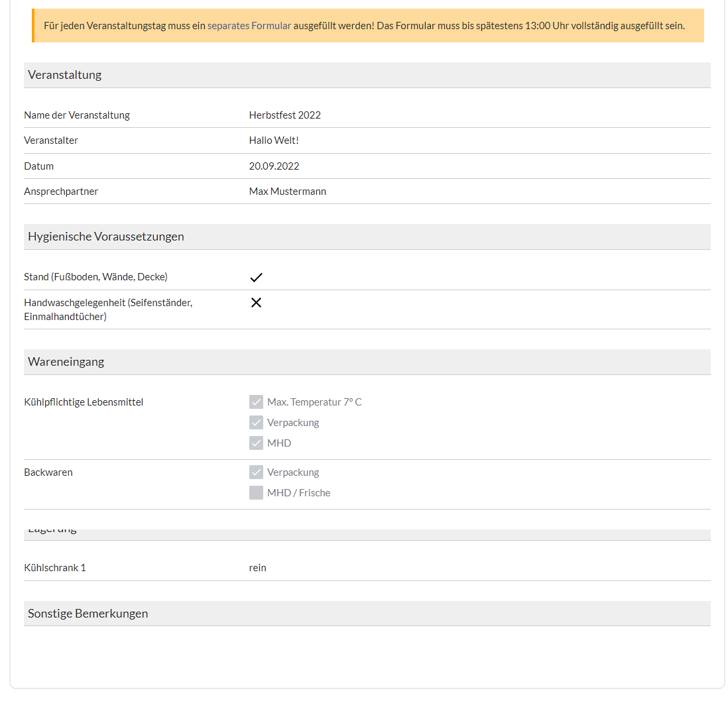Image resolution: width=728 pixels, height=711 pixels.
Task: Click the Herbstfest 2022 event name value
Action: (285, 115)
